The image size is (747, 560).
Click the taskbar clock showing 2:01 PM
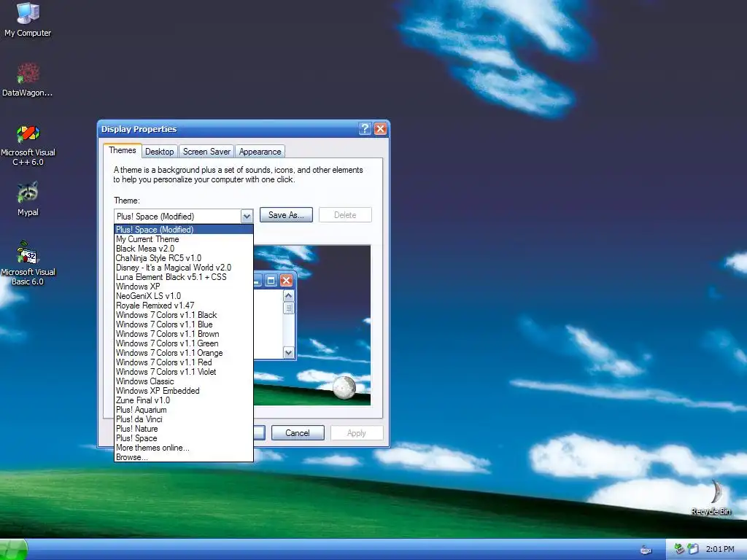click(720, 549)
